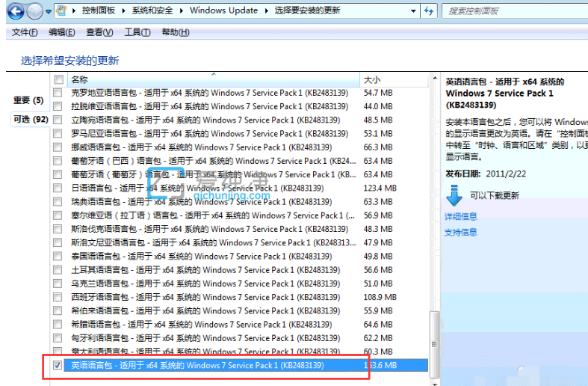Viewport: 588px width, 386px height.
Task: Sort the list by 大小 column header
Action: 394,79
